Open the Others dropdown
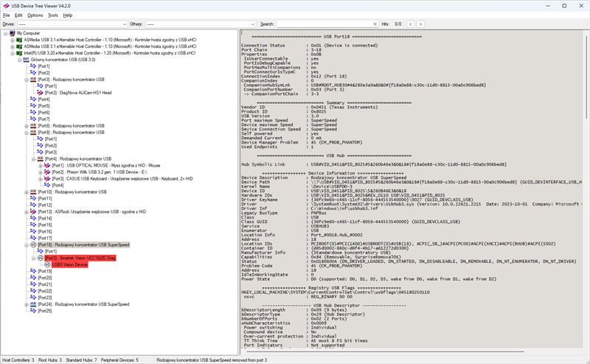This screenshot has height=364, width=590. coord(201,24)
